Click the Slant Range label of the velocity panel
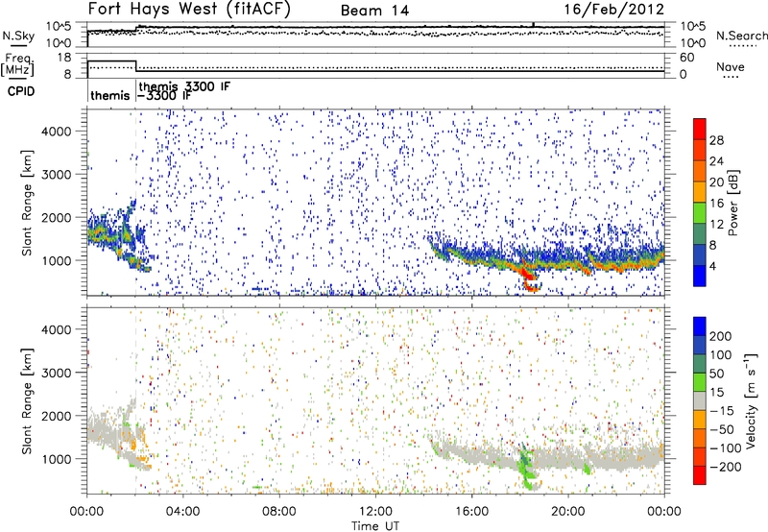 (27, 400)
